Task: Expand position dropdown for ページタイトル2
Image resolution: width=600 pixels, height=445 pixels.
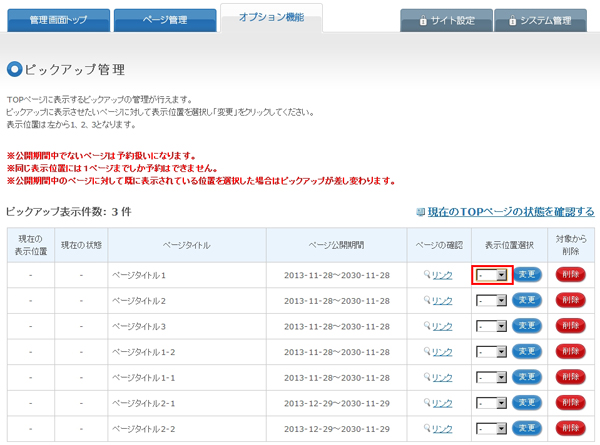Action: pos(492,301)
